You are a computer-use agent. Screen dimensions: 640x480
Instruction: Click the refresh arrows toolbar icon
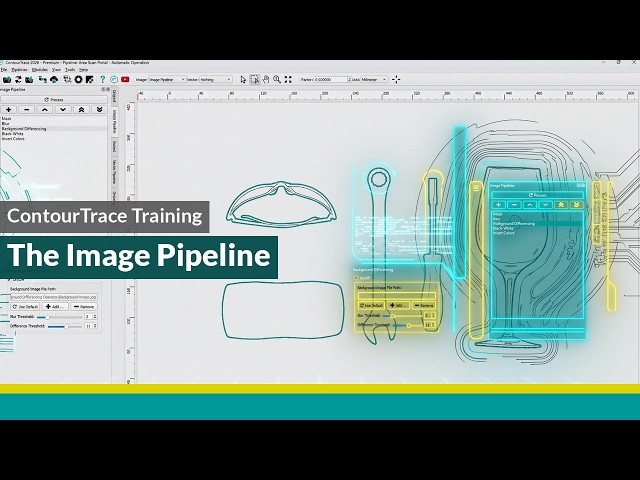coord(18,80)
